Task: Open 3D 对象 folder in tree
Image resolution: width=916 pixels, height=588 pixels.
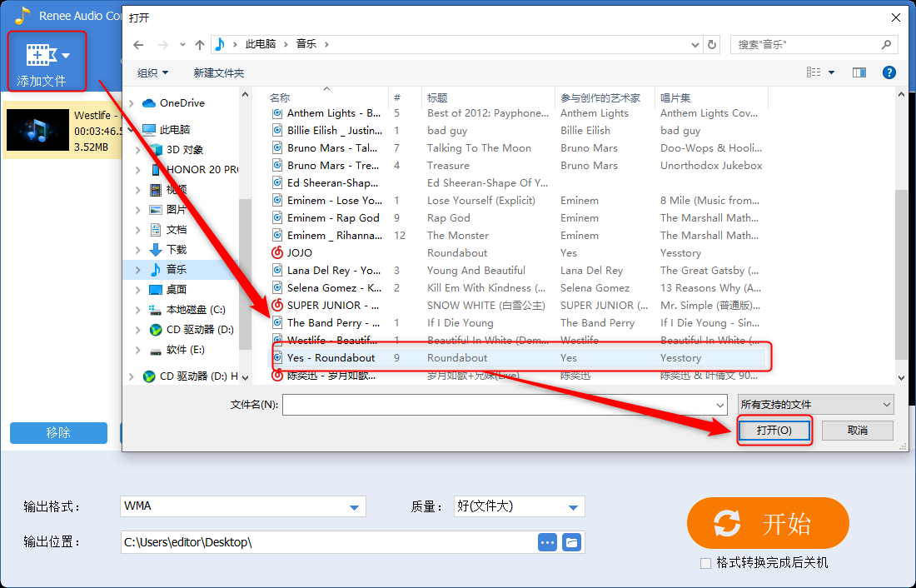Action: (x=185, y=150)
